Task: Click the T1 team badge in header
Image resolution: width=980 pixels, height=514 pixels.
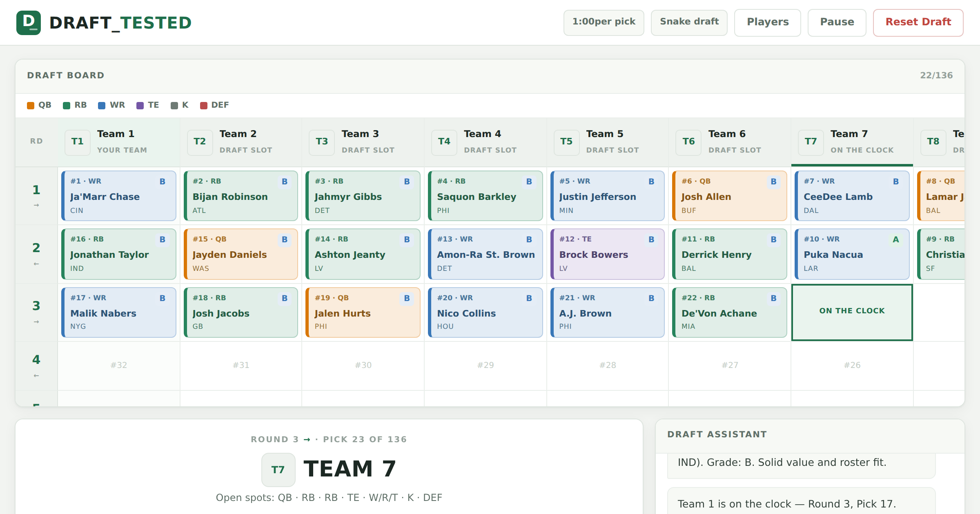Action: tap(77, 142)
